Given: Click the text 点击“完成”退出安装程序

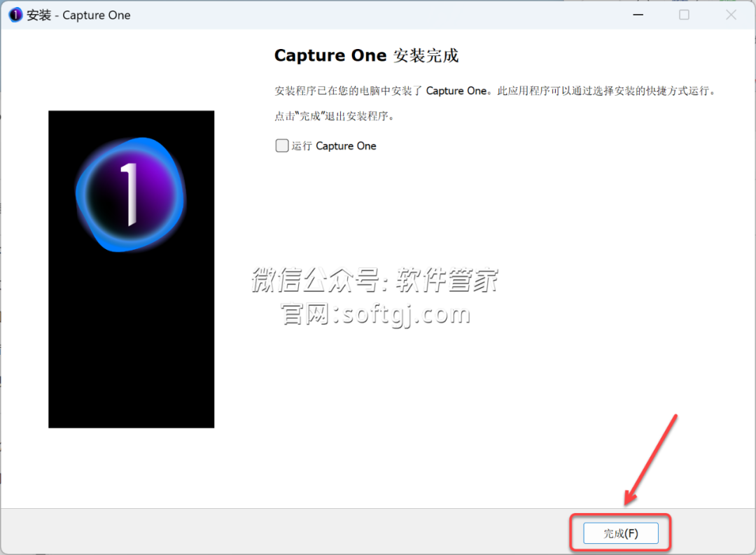Looking at the screenshot, I should click(x=335, y=116).
